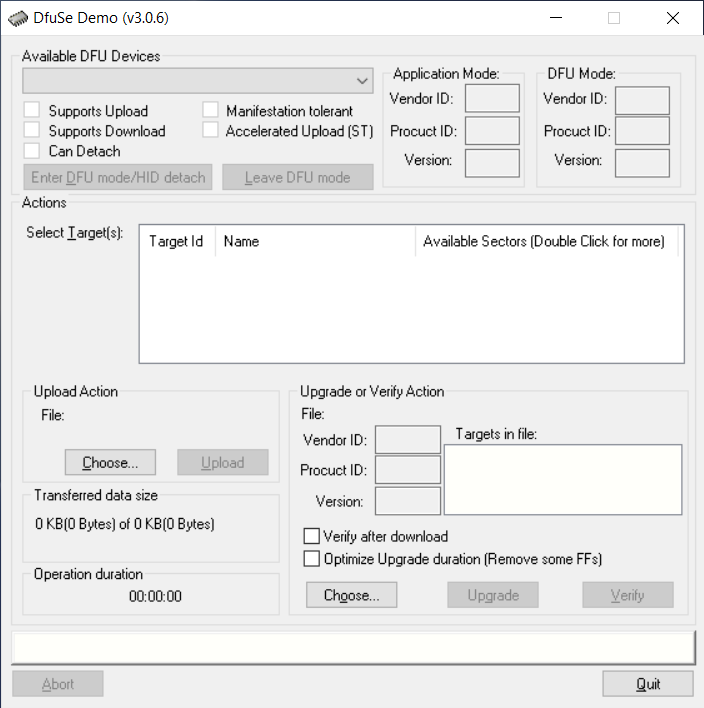Click the Application Mode Vendor ID field
The width and height of the screenshot is (704, 708).
[x=492, y=98]
